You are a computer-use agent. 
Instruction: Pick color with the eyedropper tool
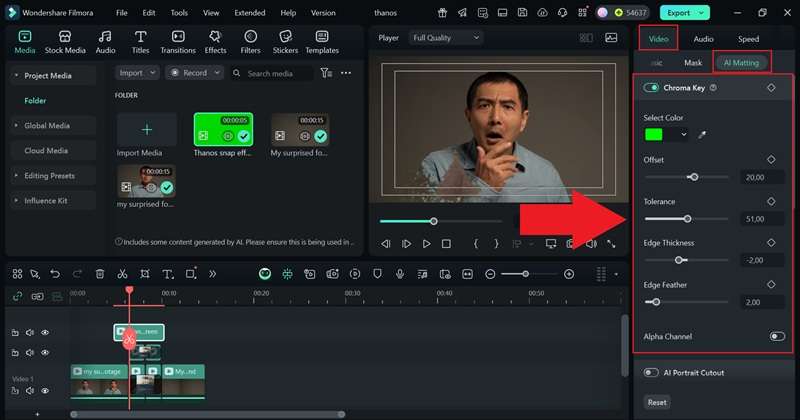click(701, 134)
